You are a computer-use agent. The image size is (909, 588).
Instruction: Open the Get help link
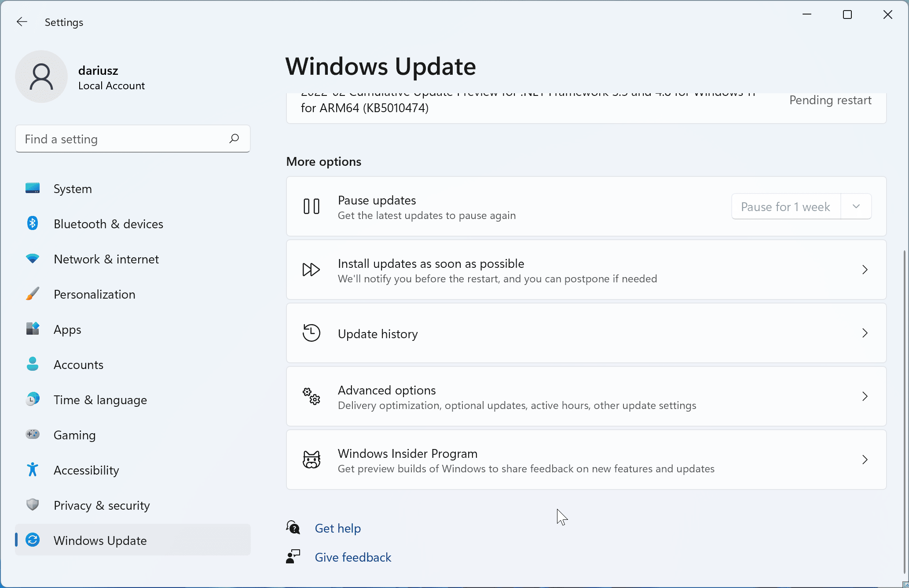pos(338,528)
